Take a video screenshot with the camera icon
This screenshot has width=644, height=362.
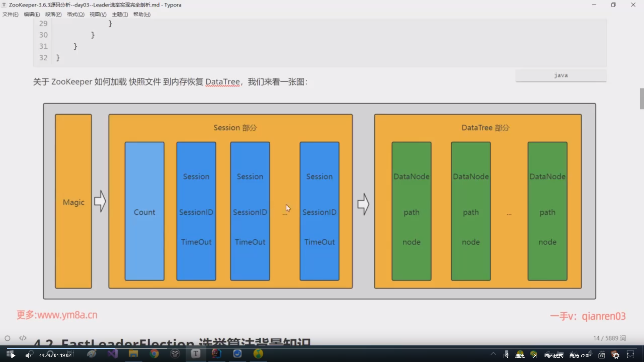click(x=602, y=355)
